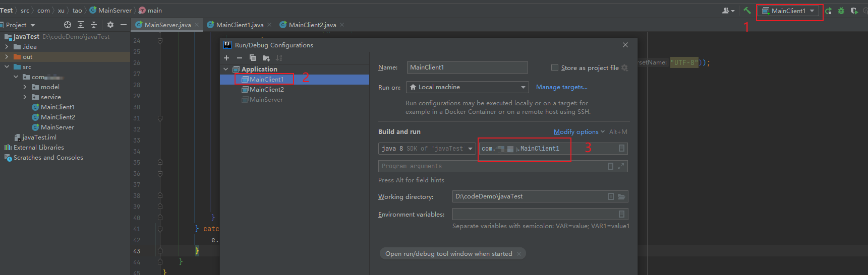The image size is (868, 275).
Task: Click the main method breadcrumb
Action: (x=150, y=10)
